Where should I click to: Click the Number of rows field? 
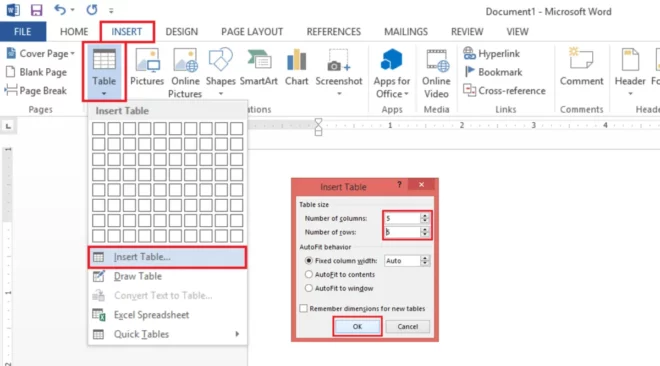point(402,232)
